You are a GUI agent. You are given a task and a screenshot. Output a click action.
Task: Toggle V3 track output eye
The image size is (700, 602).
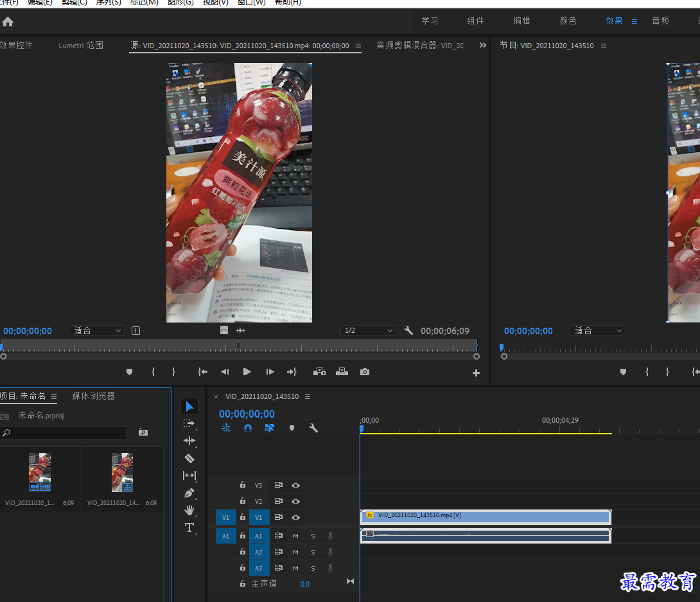pos(295,486)
